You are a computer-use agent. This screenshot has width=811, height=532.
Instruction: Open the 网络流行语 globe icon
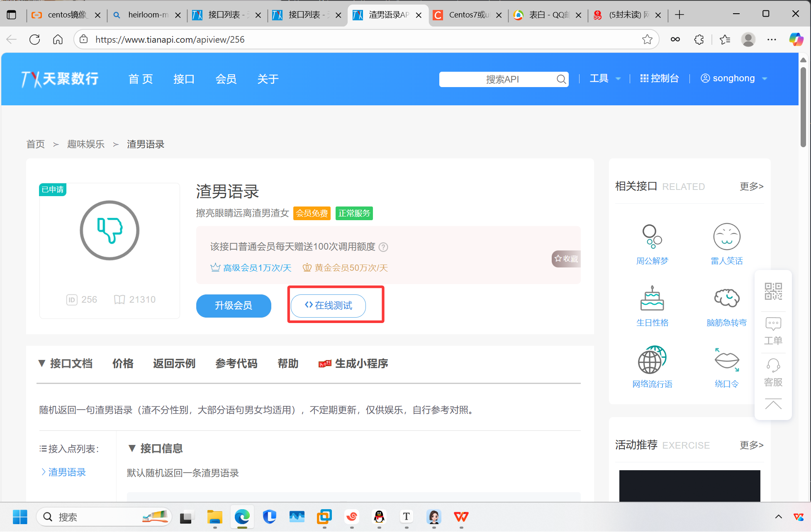652,360
